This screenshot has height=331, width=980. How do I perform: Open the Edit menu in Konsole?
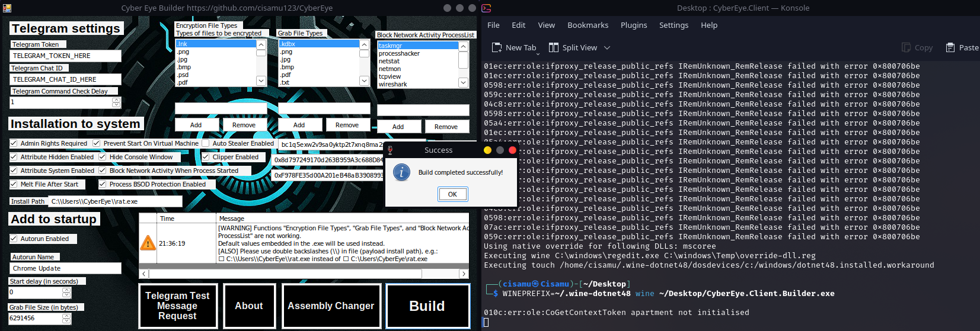519,25
